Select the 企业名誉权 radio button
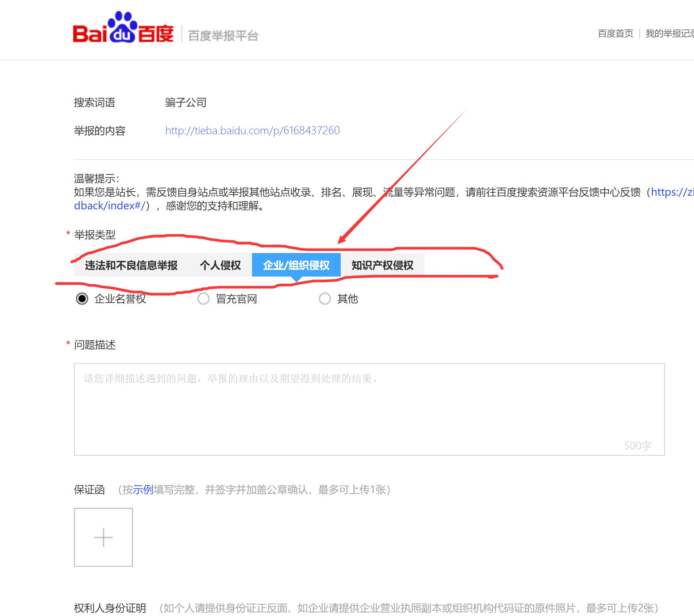 [82, 299]
